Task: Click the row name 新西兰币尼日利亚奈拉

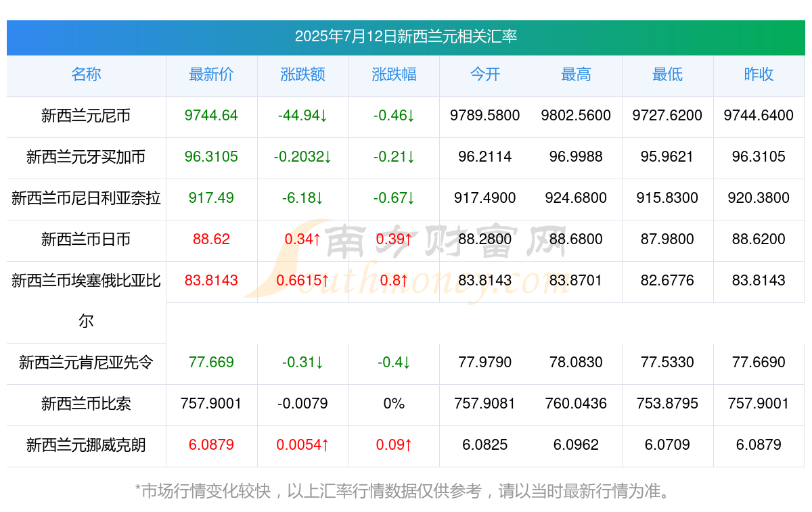Action: click(x=86, y=198)
